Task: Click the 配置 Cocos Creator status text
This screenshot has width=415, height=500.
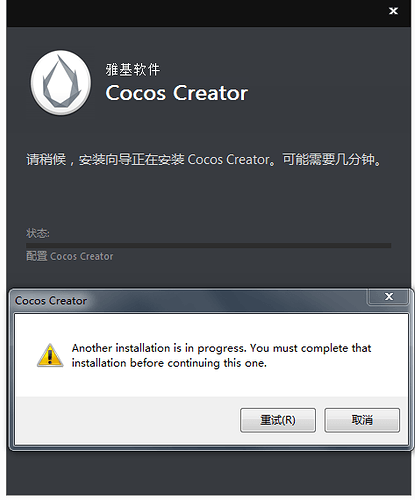Action: pyautogui.click(x=70, y=256)
